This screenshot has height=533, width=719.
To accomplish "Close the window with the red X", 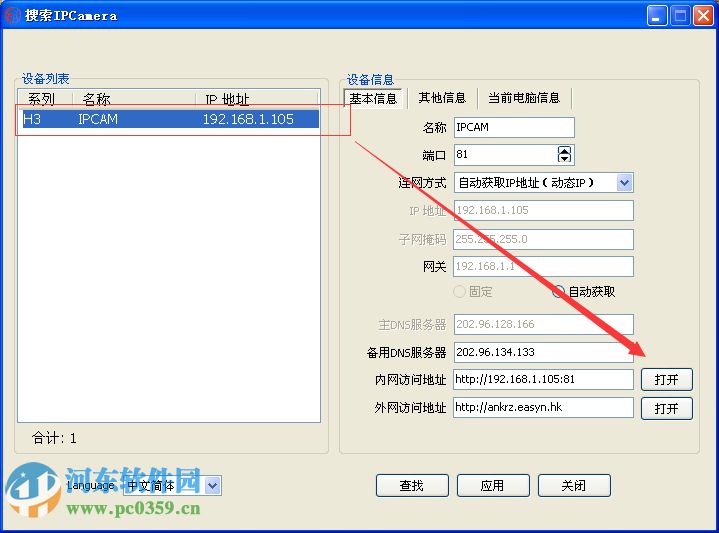I will click(703, 16).
